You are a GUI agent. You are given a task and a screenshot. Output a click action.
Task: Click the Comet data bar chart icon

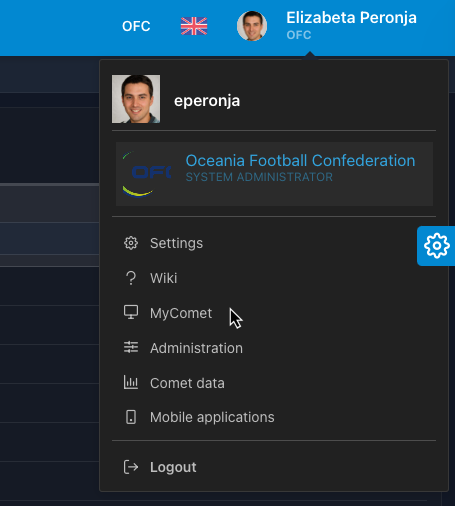pyautogui.click(x=131, y=383)
